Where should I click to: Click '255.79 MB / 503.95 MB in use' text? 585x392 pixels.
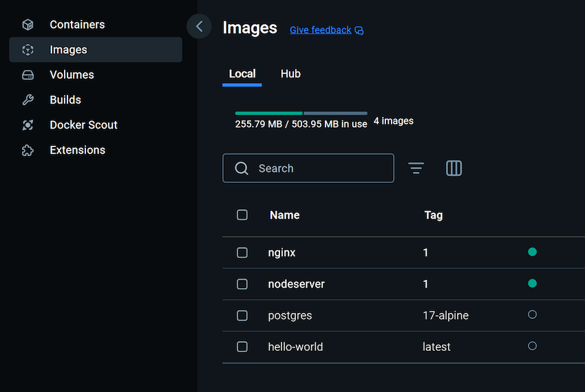[x=301, y=124]
